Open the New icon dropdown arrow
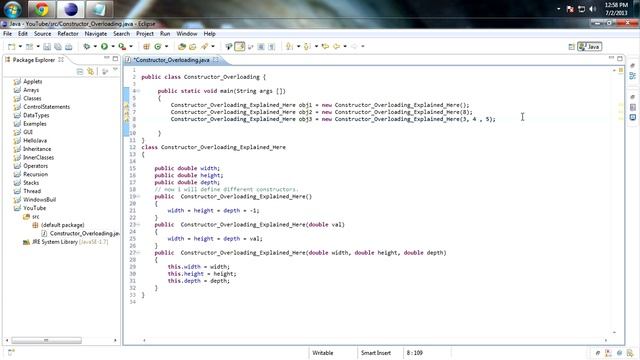Image resolution: width=640 pixels, height=360 pixels. click(x=20, y=47)
